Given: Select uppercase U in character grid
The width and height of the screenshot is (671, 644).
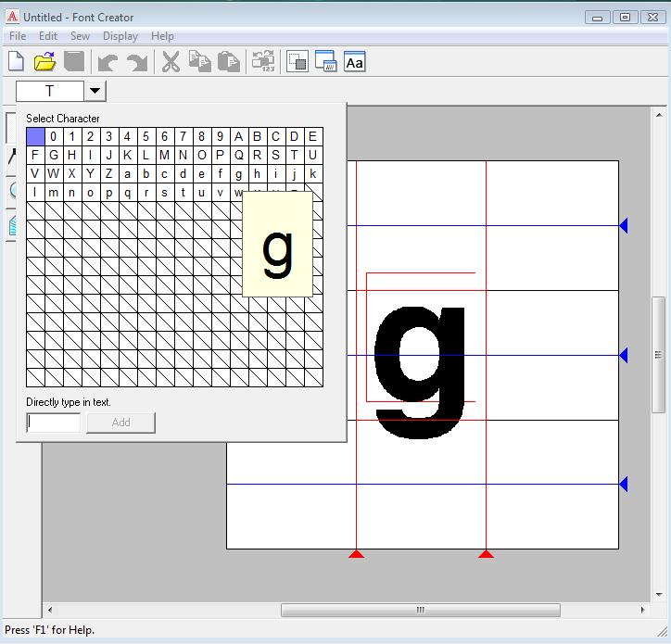Looking at the screenshot, I should tap(313, 155).
